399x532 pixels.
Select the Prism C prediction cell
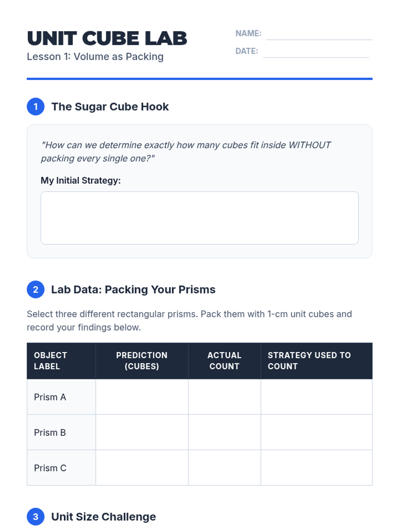point(142,468)
